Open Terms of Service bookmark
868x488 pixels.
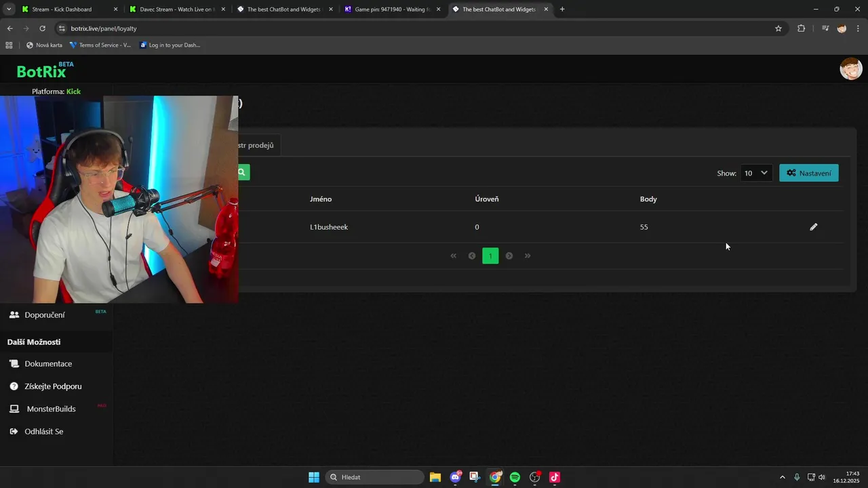click(100, 45)
